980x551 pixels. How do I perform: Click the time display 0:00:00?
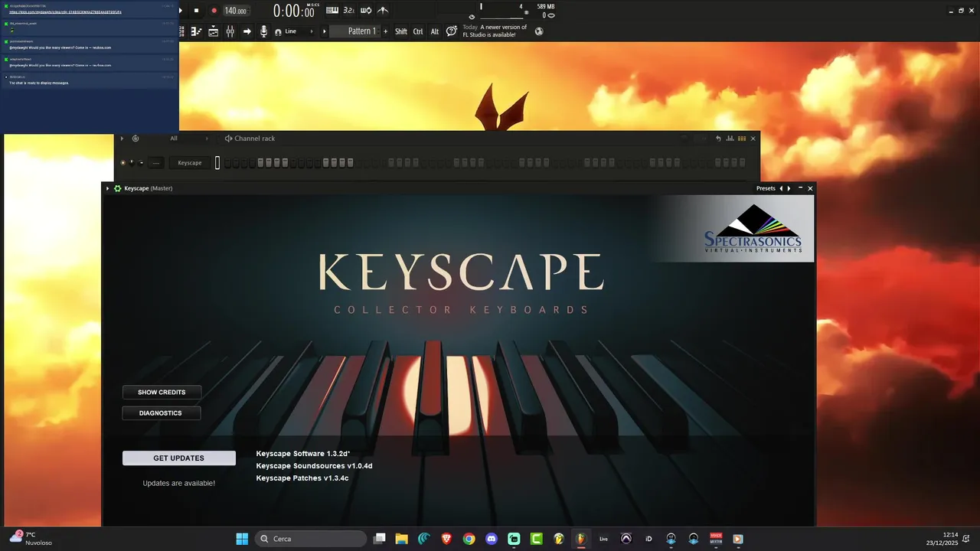coord(295,11)
